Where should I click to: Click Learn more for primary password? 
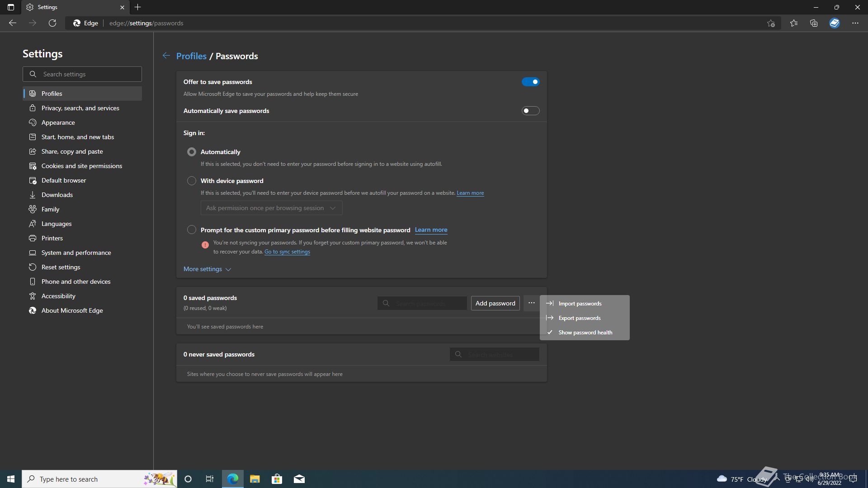431,230
